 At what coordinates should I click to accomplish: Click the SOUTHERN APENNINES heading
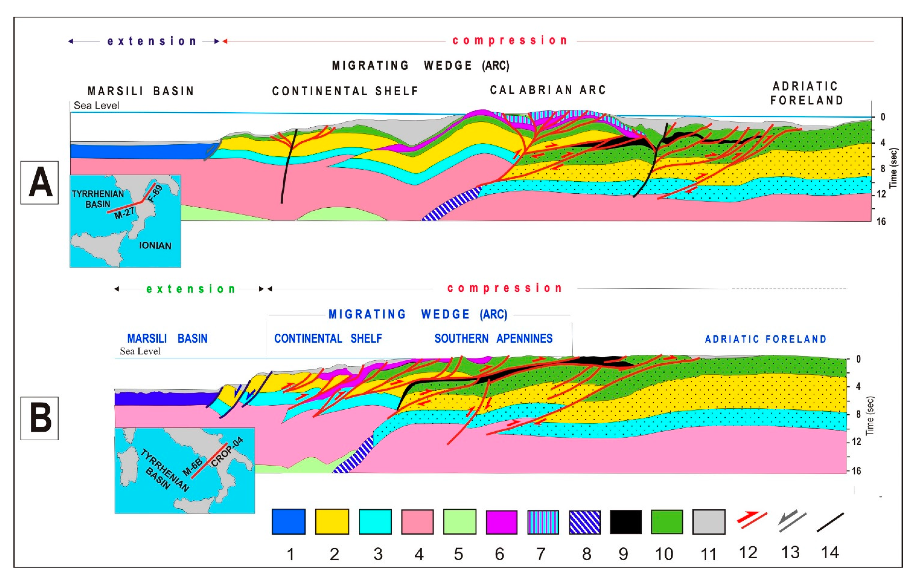493,338
